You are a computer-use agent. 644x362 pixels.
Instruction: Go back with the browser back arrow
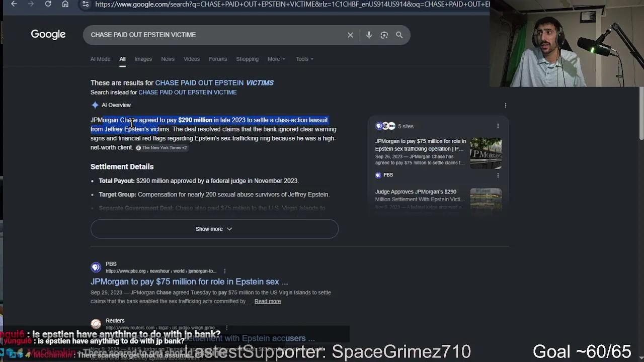[14, 4]
